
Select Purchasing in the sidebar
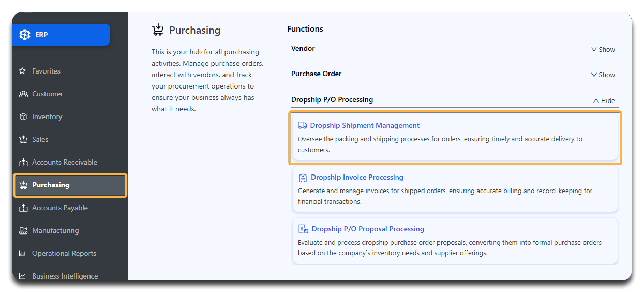point(51,185)
